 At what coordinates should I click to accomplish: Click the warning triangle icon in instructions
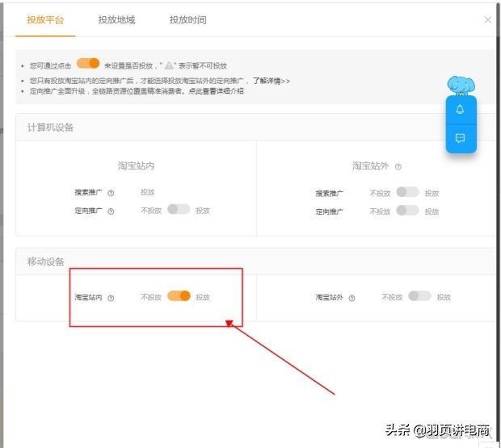pos(169,65)
